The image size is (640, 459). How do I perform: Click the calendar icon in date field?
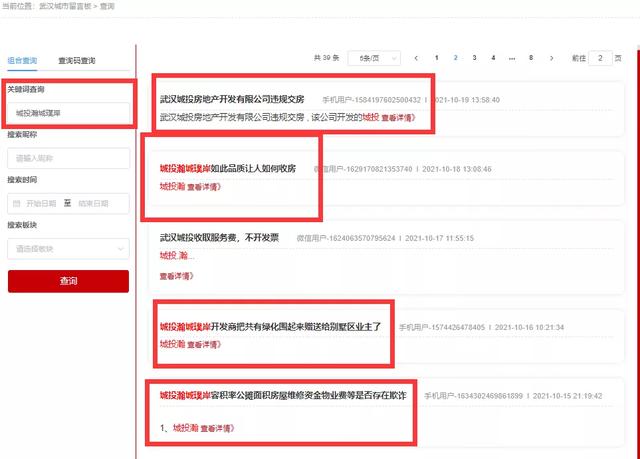(x=16, y=203)
